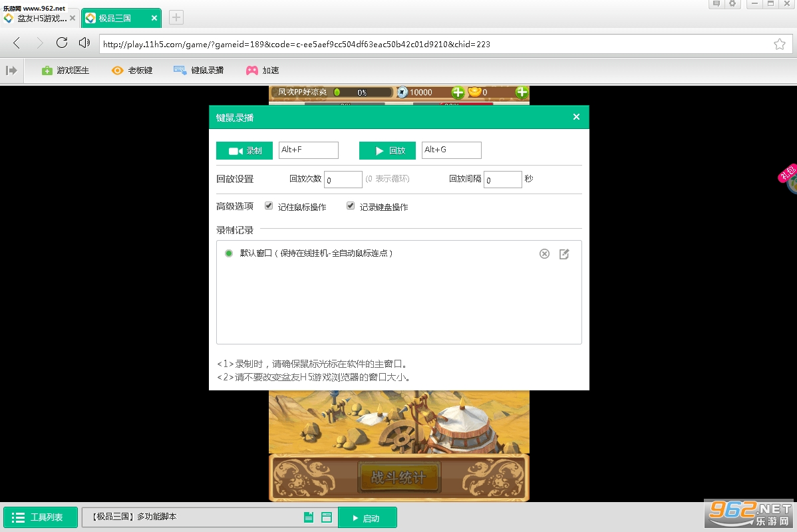Open the script document icon in bottom bar
The image size is (797, 532).
point(309,517)
